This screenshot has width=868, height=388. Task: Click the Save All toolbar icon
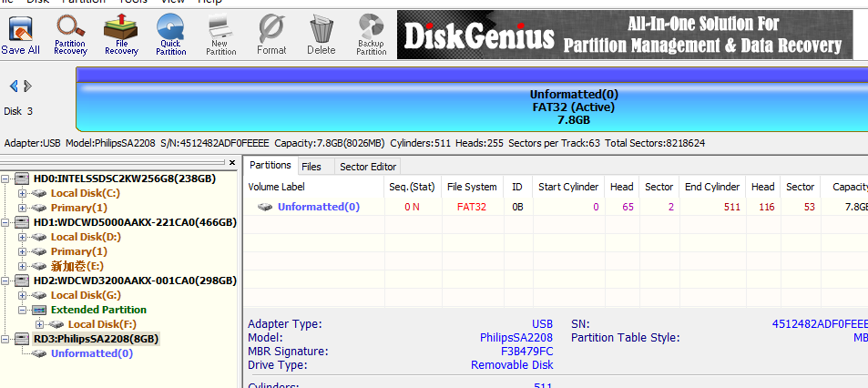tap(20, 35)
